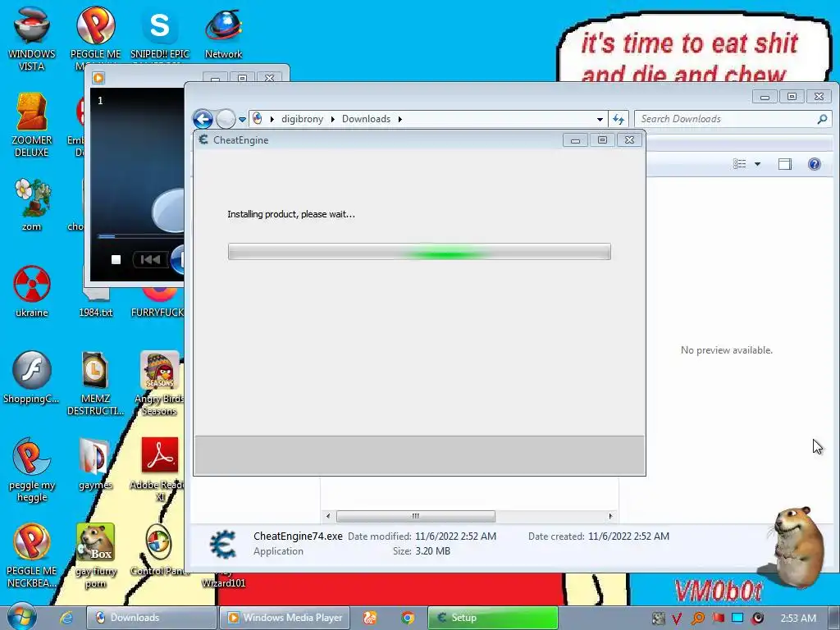
Task: Click the orange magnifier tray icon
Action: (x=697, y=619)
